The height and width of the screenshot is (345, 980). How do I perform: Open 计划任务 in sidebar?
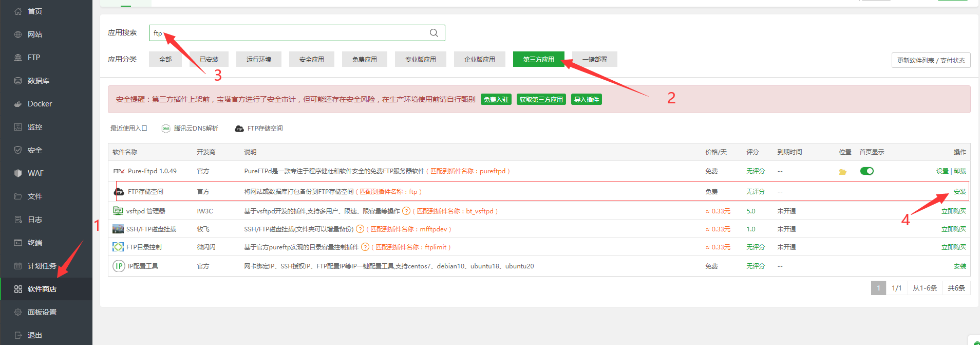click(x=42, y=266)
